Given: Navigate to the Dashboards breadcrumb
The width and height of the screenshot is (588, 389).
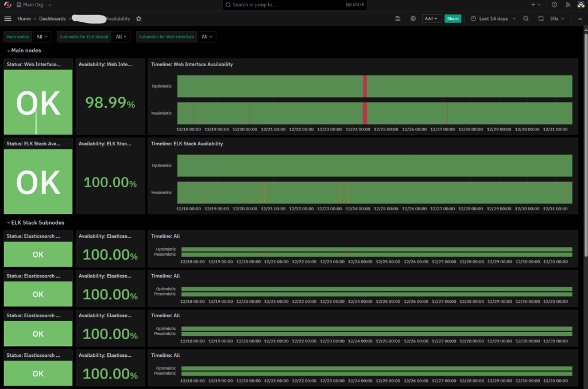Looking at the screenshot, I should point(52,19).
